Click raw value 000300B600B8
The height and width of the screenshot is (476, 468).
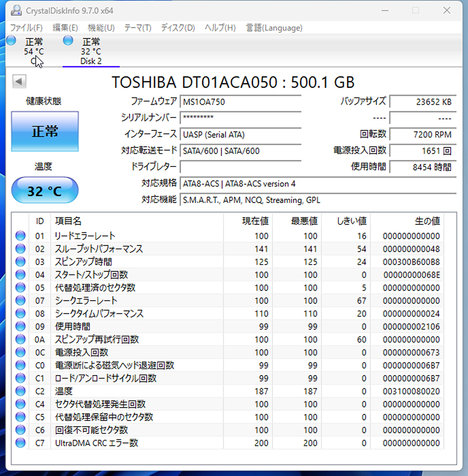tap(411, 262)
